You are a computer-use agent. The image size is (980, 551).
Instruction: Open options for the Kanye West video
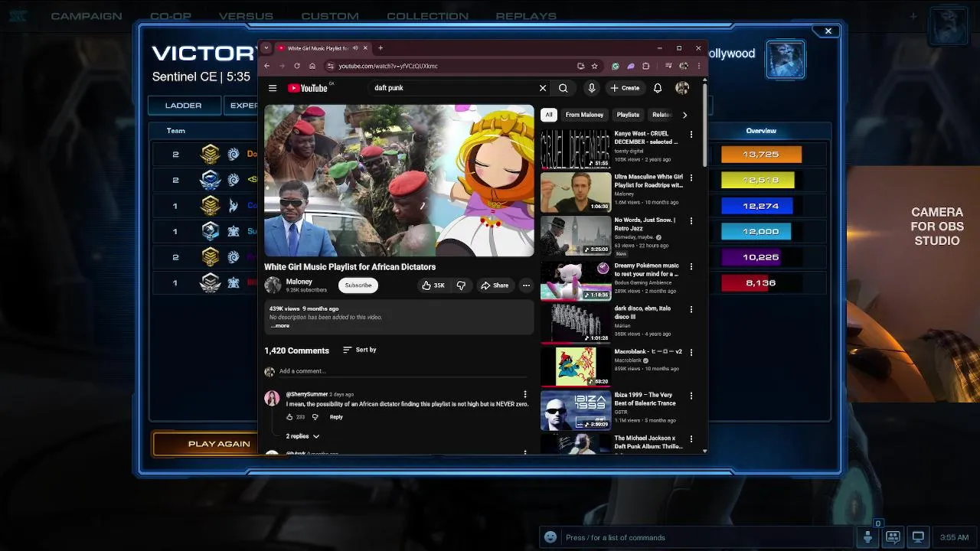pyautogui.click(x=691, y=135)
